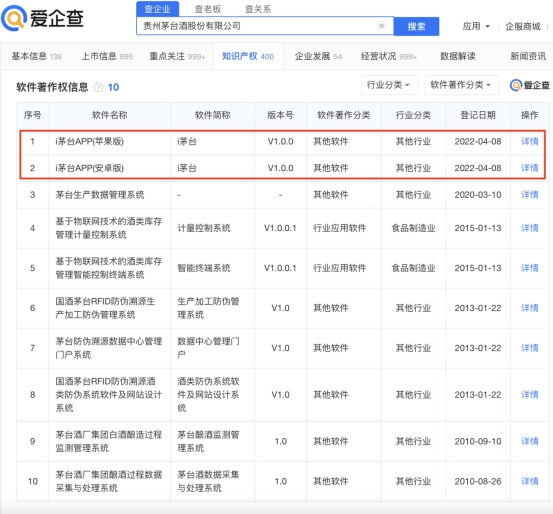The width and height of the screenshot is (553, 514).
Task: Switch to the 查老板 search tab
Action: [x=208, y=9]
